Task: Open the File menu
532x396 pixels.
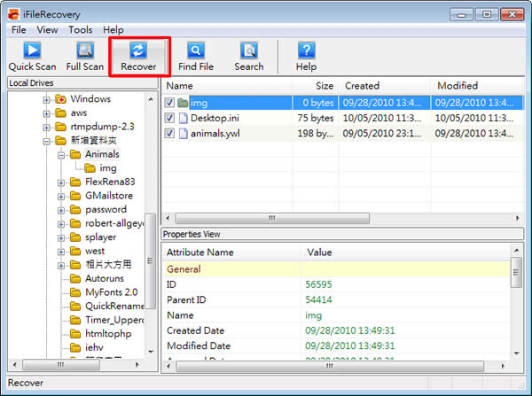Action: point(19,30)
